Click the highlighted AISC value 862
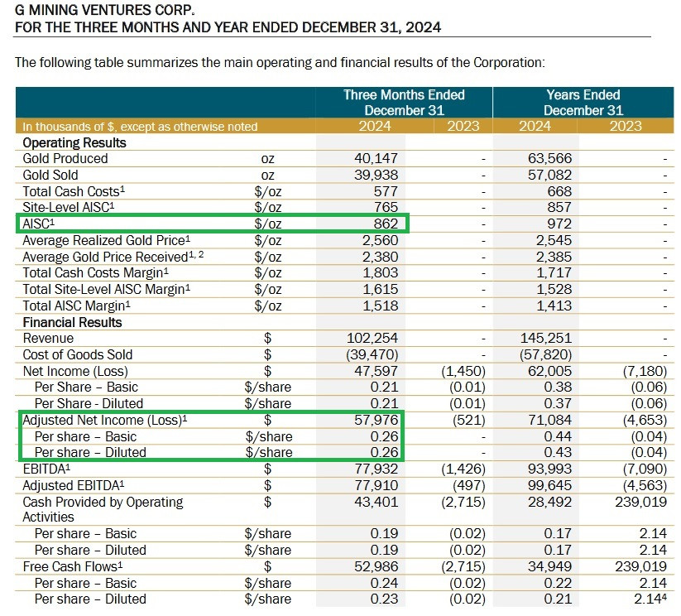The width and height of the screenshot is (681, 616). [x=385, y=224]
